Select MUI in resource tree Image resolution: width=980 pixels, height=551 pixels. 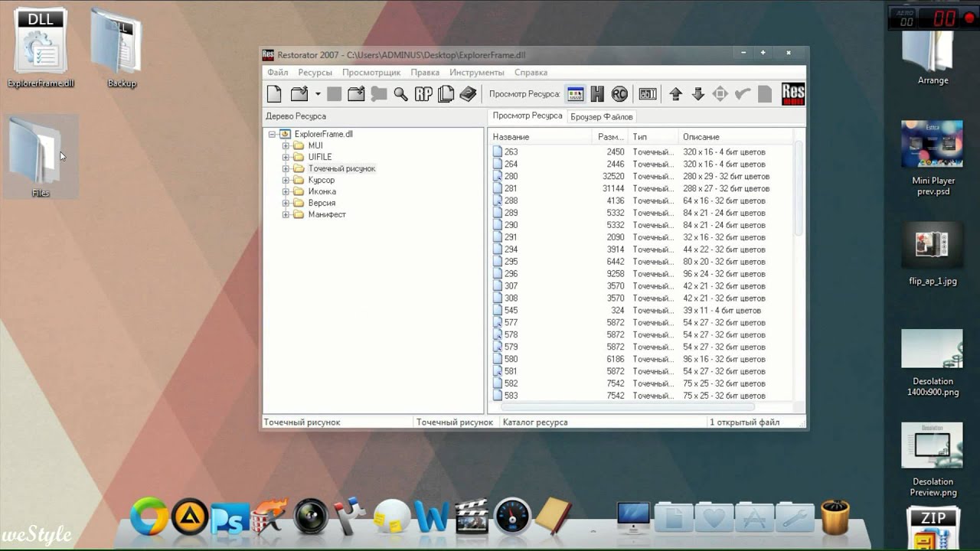pyautogui.click(x=315, y=145)
